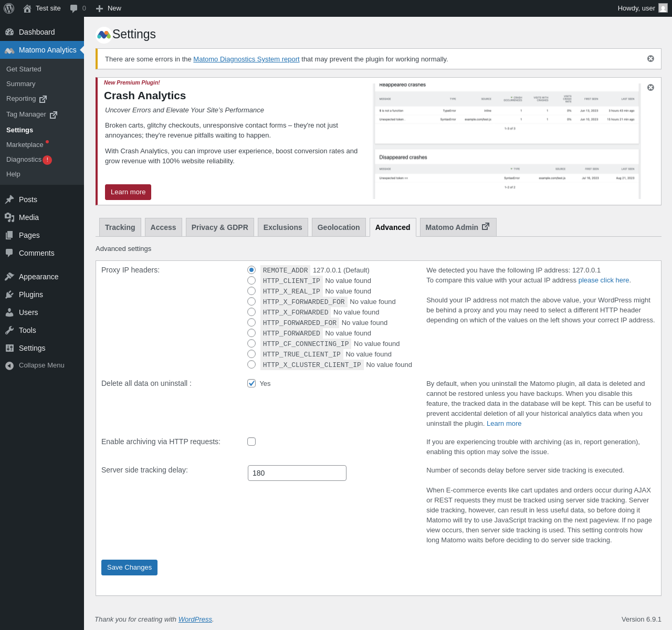This screenshot has width=672, height=630.
Task: Open the Exclusions tab
Action: coord(283,227)
